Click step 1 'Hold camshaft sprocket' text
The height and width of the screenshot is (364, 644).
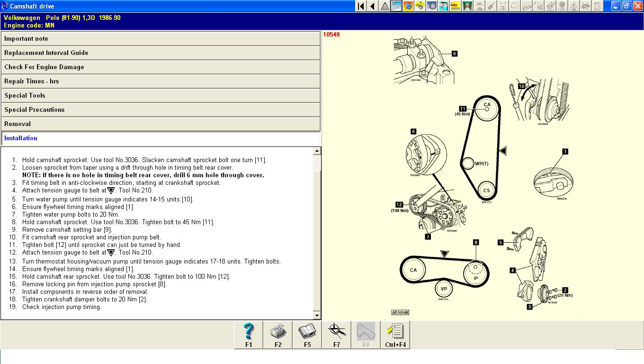pos(144,160)
